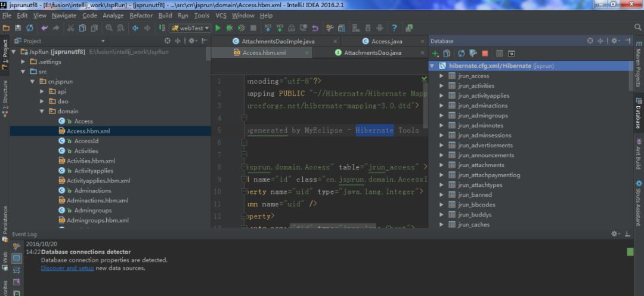Expand the jrun_attachments table node
This screenshot has height=296, width=644.
point(441,165)
